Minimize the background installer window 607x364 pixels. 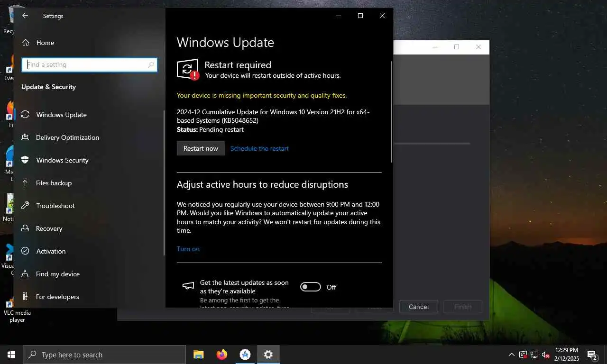pyautogui.click(x=435, y=47)
